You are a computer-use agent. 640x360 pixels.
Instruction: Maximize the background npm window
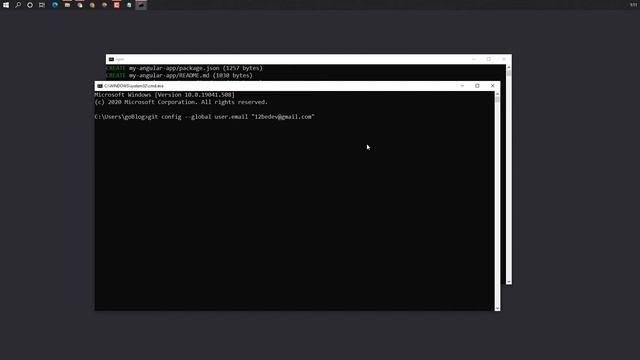coord(489,59)
